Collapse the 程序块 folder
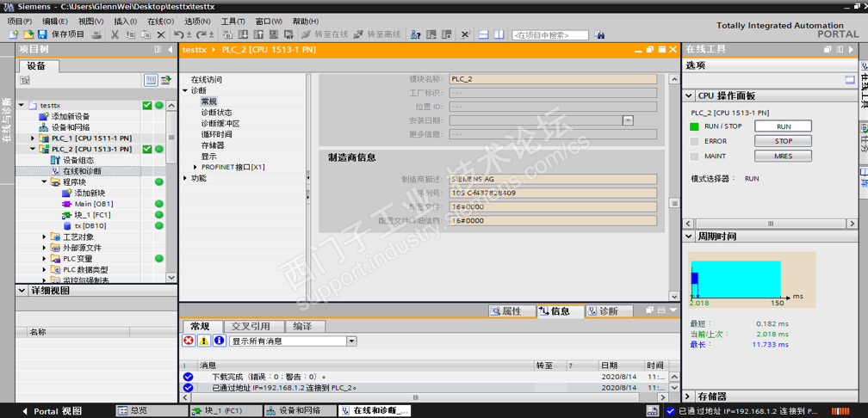Screen dimensions: 868x418 point(44,181)
